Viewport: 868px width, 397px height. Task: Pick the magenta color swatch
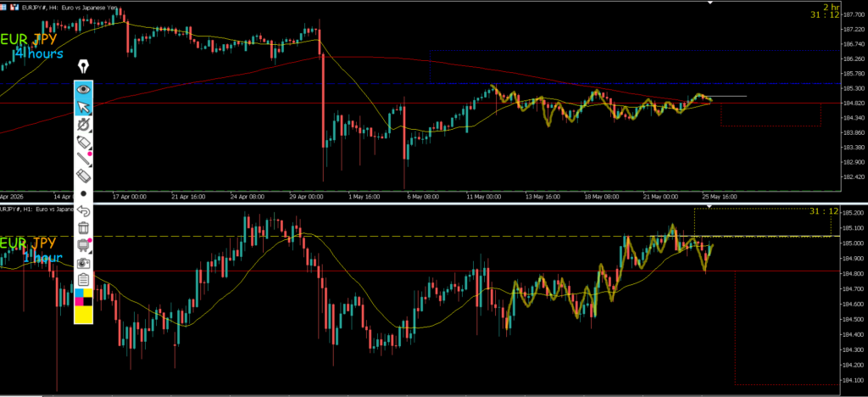(79, 301)
